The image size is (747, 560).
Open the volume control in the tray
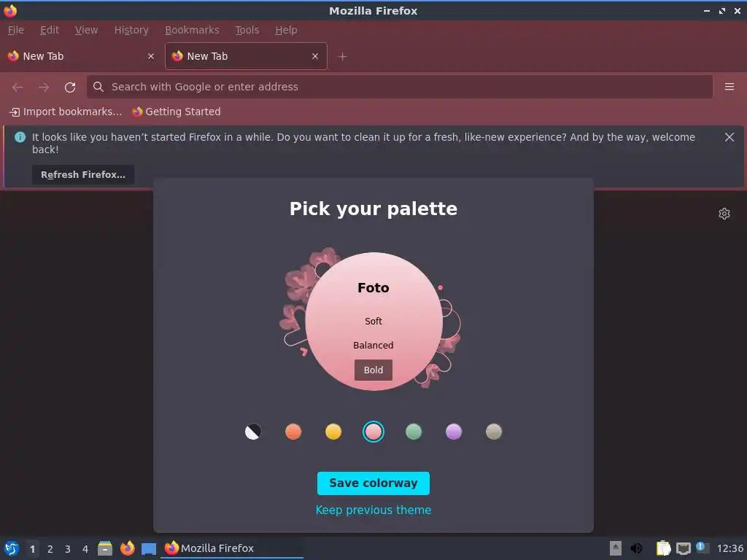pyautogui.click(x=636, y=548)
